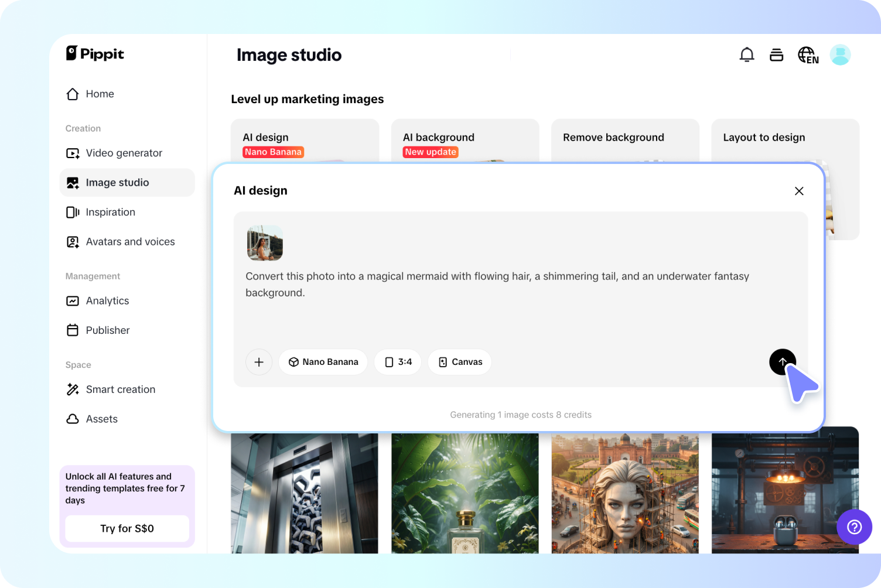Open the Canvas option selector
Image resolution: width=881 pixels, height=588 pixels.
pyautogui.click(x=460, y=362)
